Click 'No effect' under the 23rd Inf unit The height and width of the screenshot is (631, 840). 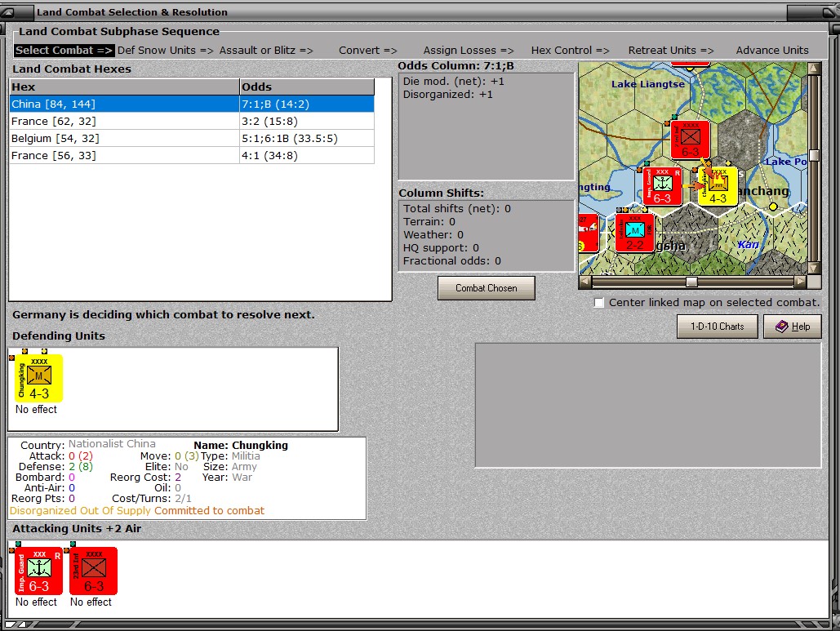pos(91,602)
